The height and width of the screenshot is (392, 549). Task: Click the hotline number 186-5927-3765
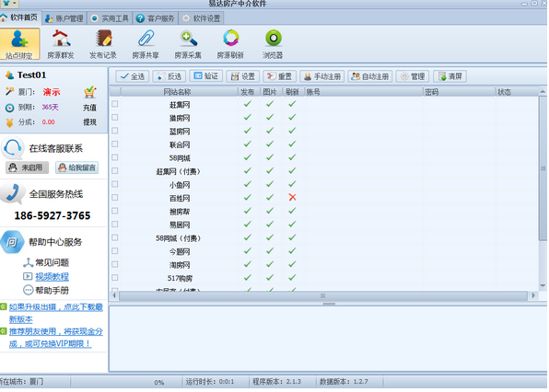[53, 215]
